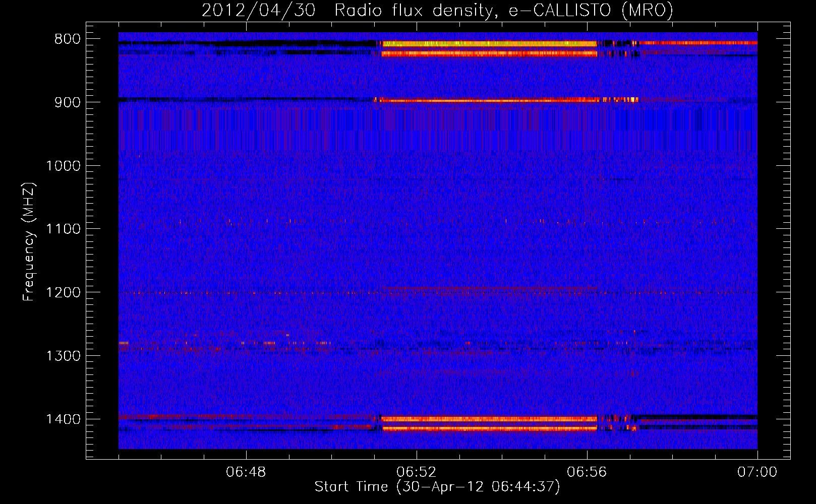The height and width of the screenshot is (504, 816).
Task: Click the 900 frequency tick label
Action: pos(68,102)
